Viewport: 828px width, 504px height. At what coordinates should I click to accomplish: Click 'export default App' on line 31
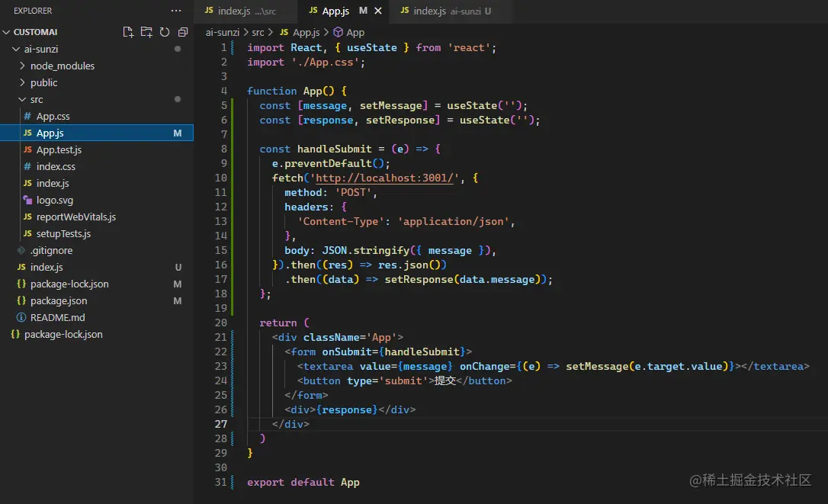coord(303,483)
